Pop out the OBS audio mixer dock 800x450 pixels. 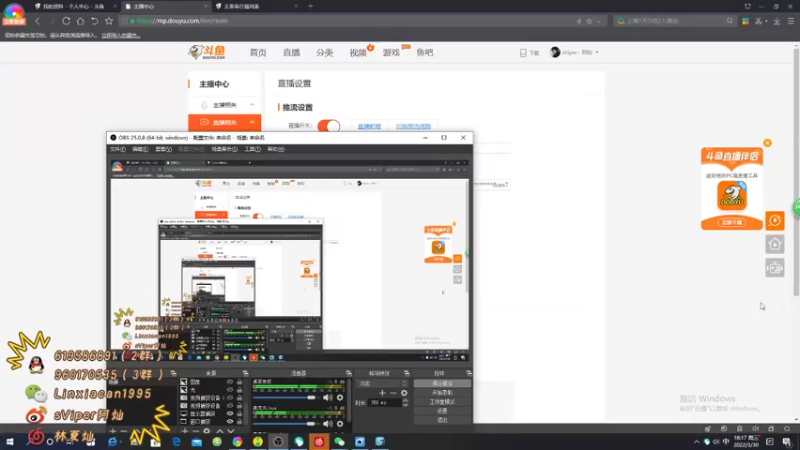click(x=348, y=373)
